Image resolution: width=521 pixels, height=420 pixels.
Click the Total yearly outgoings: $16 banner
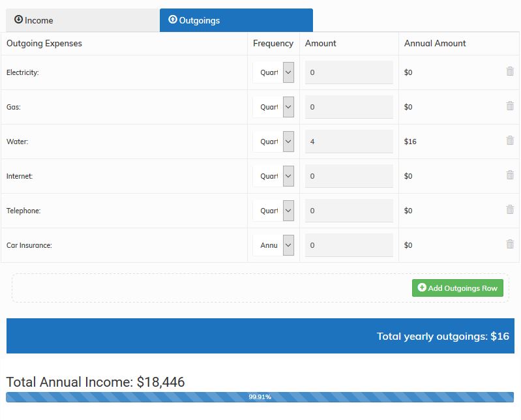point(260,336)
